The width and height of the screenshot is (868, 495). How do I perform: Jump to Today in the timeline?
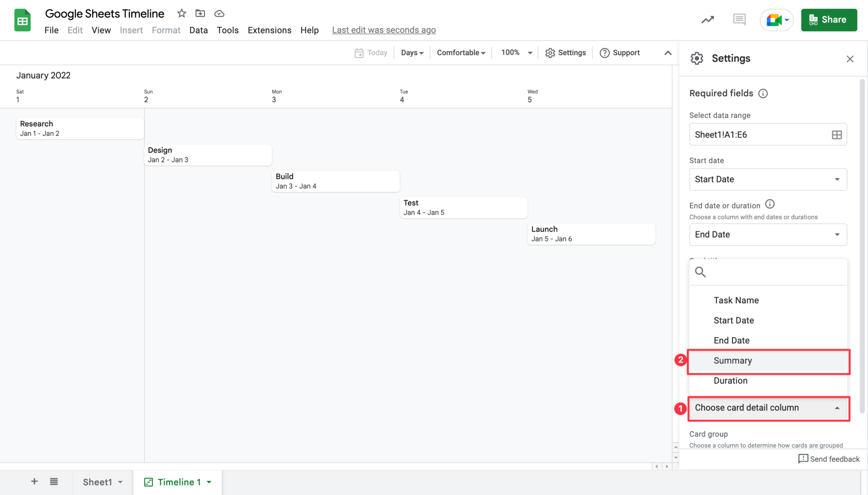(371, 53)
